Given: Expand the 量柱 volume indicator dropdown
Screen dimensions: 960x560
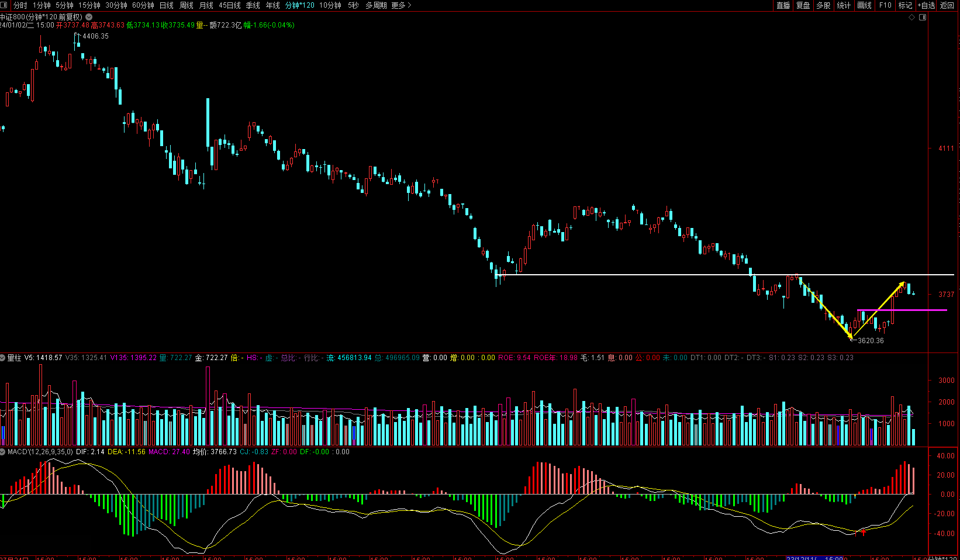Looking at the screenshot, I should point(3,357).
